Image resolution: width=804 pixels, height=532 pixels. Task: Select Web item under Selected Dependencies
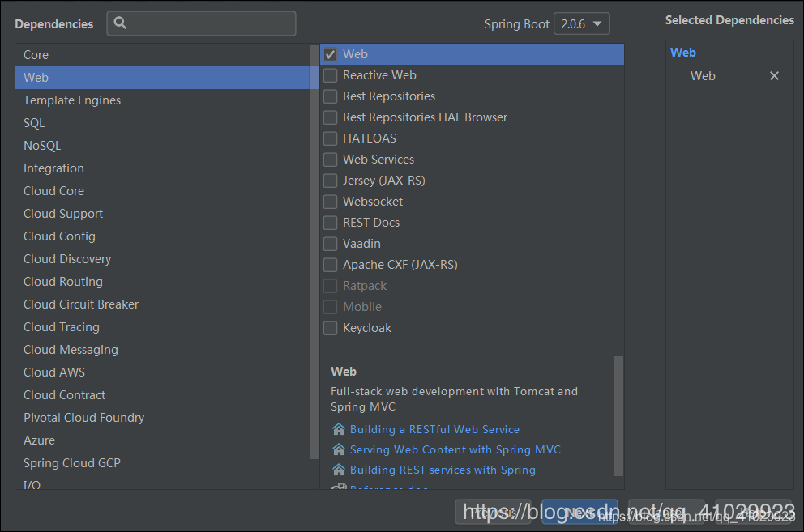tap(703, 76)
